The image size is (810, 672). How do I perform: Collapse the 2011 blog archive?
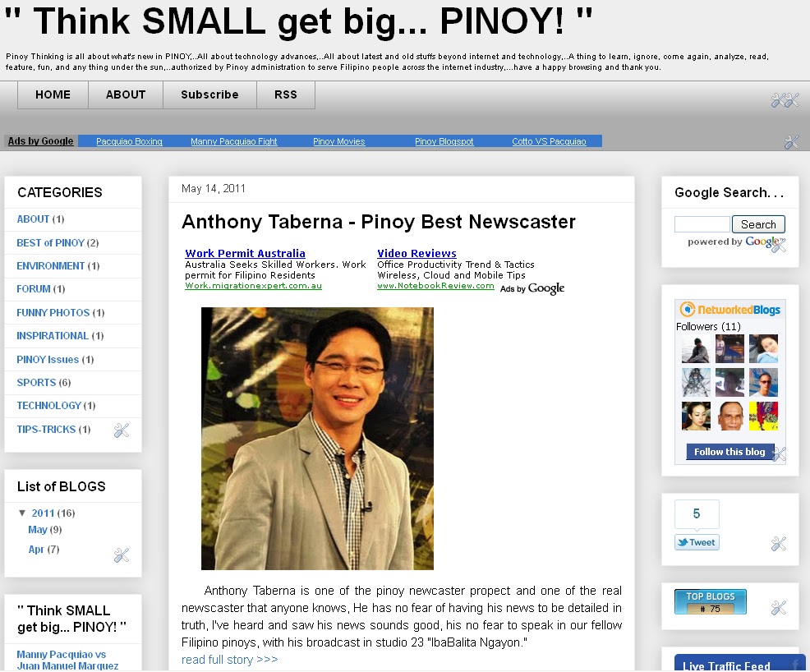[x=22, y=513]
